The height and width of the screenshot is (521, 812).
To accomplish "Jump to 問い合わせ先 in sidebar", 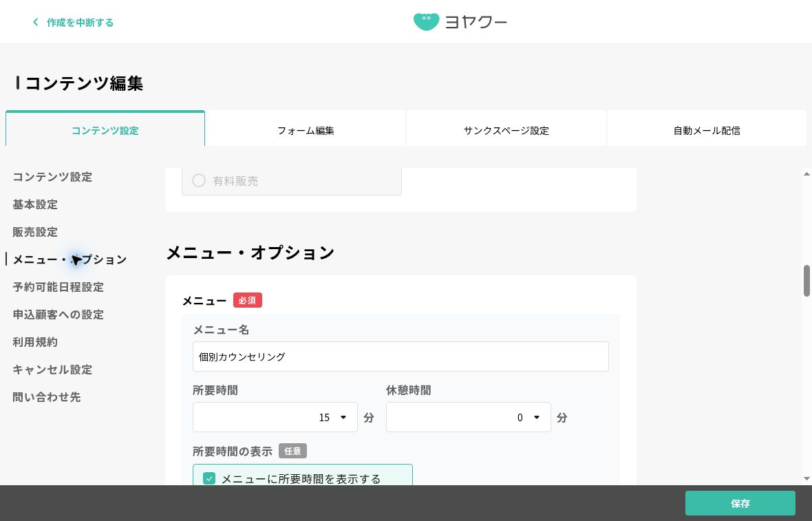I will pyautogui.click(x=47, y=396).
